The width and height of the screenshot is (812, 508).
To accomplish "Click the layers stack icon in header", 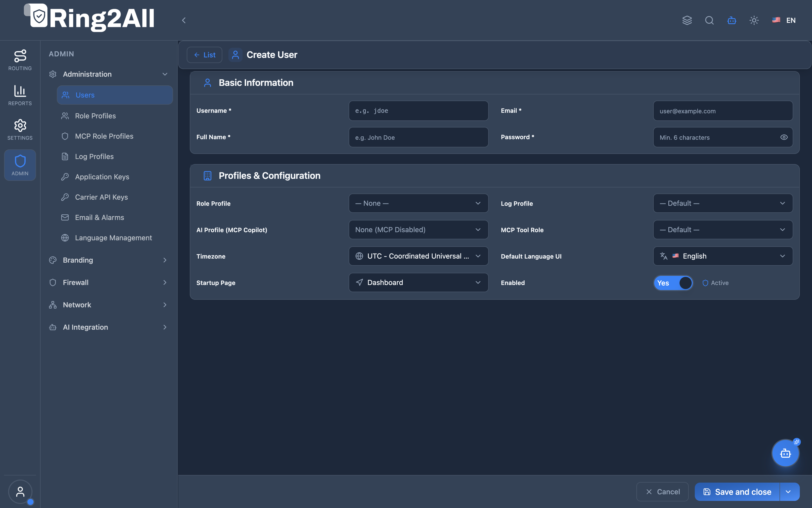I will pos(687,20).
